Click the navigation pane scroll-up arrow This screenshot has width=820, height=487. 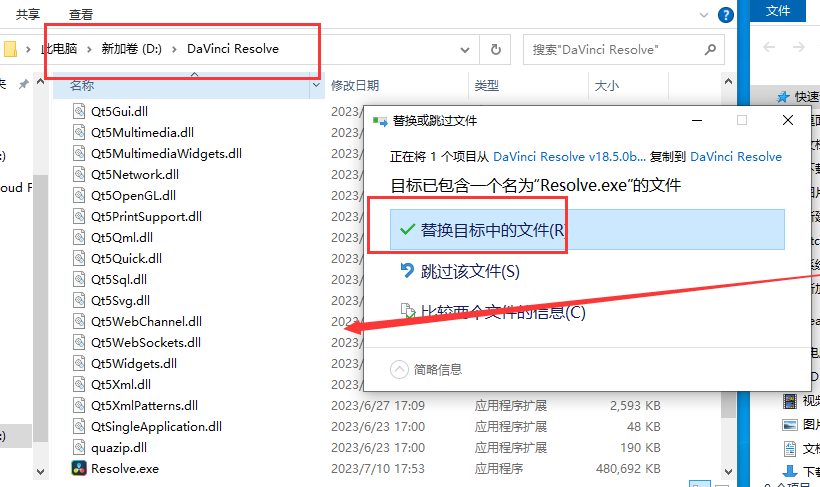click(40, 82)
